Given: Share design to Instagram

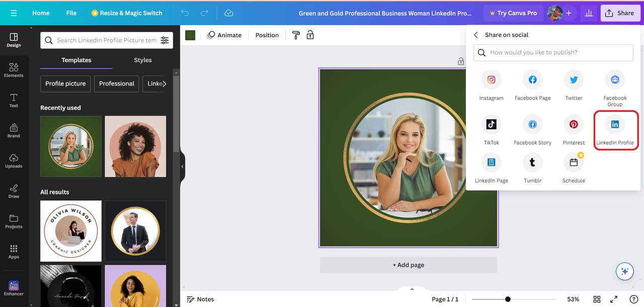Looking at the screenshot, I should 491,79.
